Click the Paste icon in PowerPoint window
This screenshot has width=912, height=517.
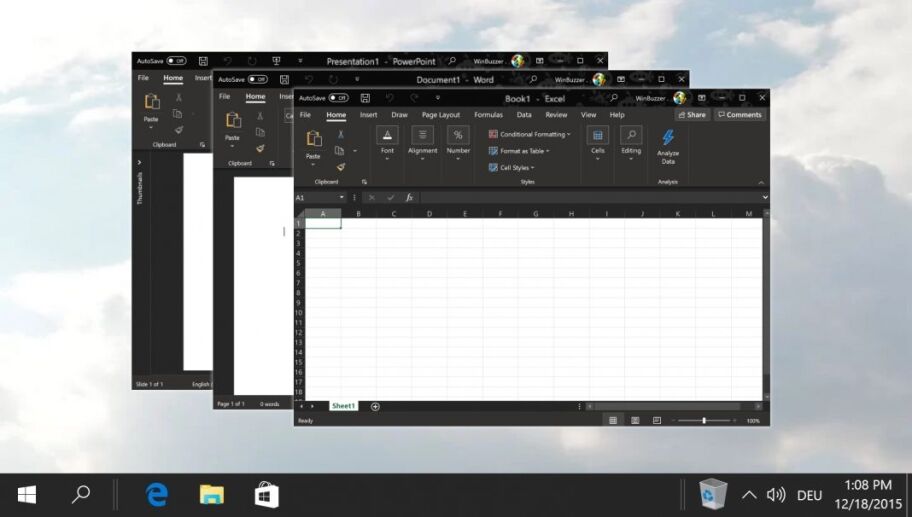[x=152, y=101]
